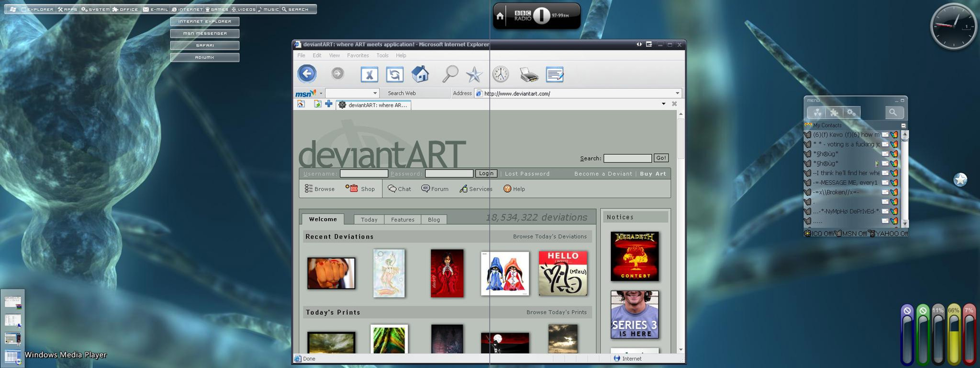Click the browser vertical scrollbar
980x368 pixels.
point(680,232)
